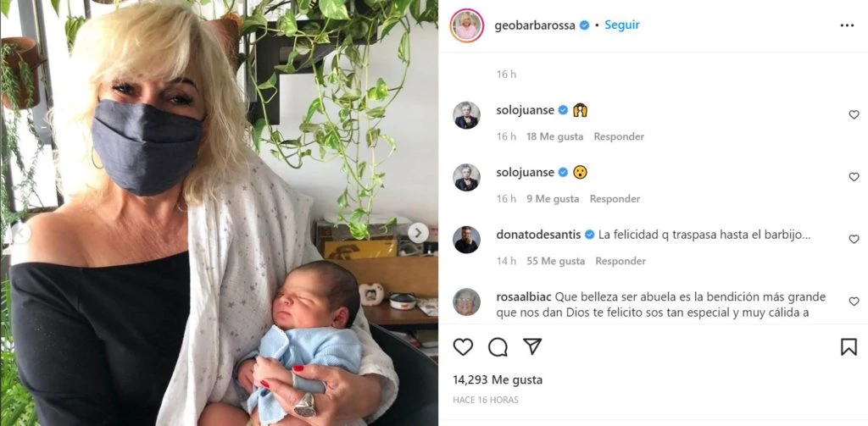Share post via paper plane icon
This screenshot has width=868, height=426.
point(532,346)
